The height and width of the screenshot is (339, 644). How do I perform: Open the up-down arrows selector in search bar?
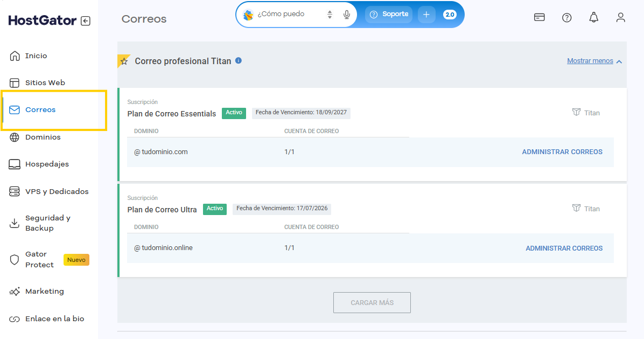tap(330, 15)
